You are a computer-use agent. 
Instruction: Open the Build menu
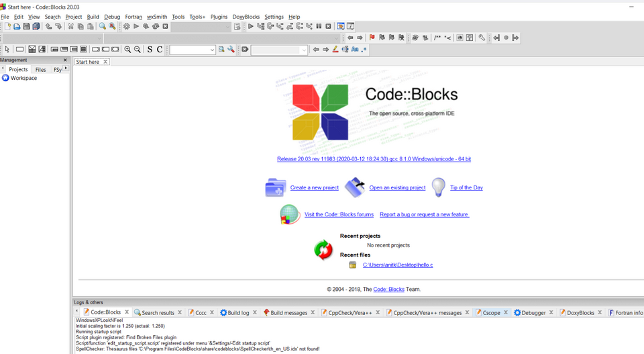click(x=93, y=17)
